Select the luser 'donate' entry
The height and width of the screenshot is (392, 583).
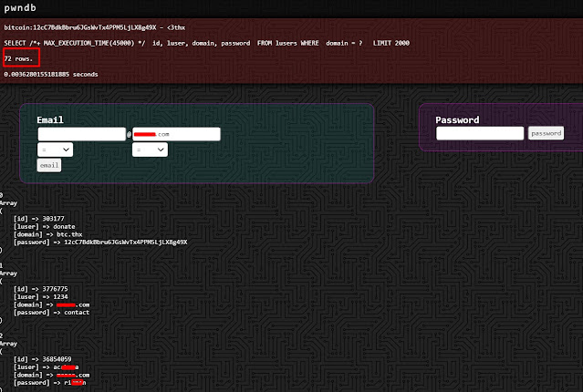(x=44, y=226)
